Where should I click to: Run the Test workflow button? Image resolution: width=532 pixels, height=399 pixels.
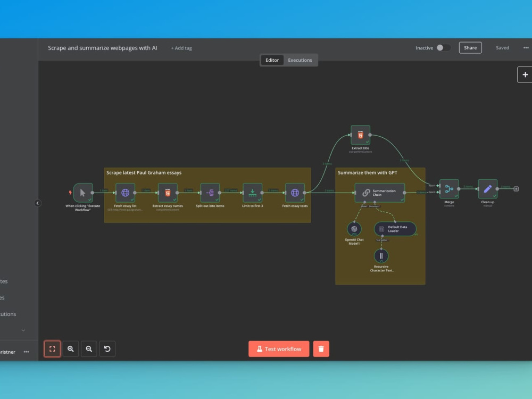(x=279, y=349)
